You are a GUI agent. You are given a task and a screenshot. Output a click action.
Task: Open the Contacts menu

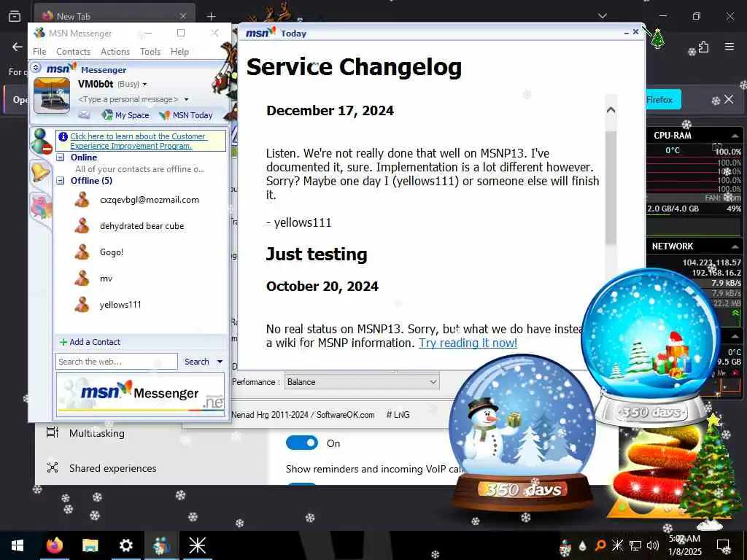pos(74,52)
